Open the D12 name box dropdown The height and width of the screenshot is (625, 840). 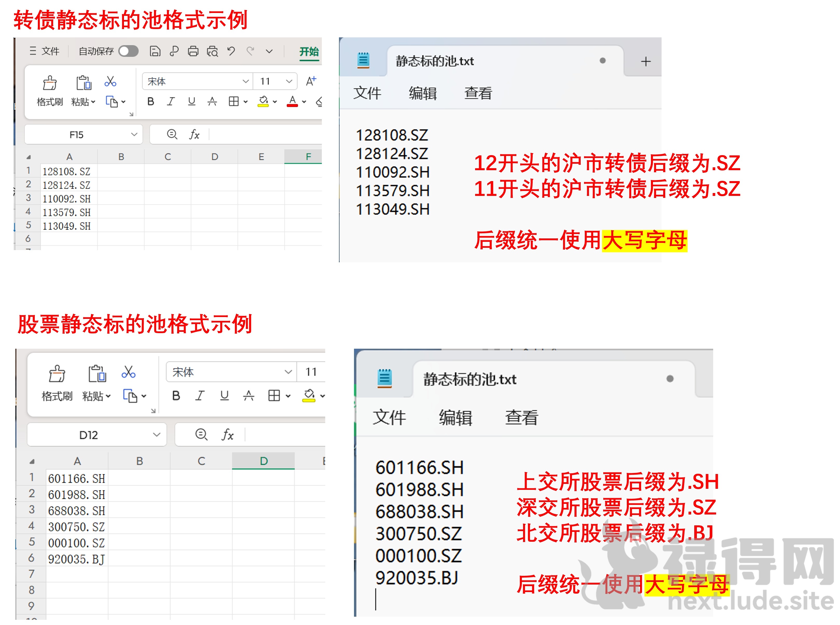[156, 435]
